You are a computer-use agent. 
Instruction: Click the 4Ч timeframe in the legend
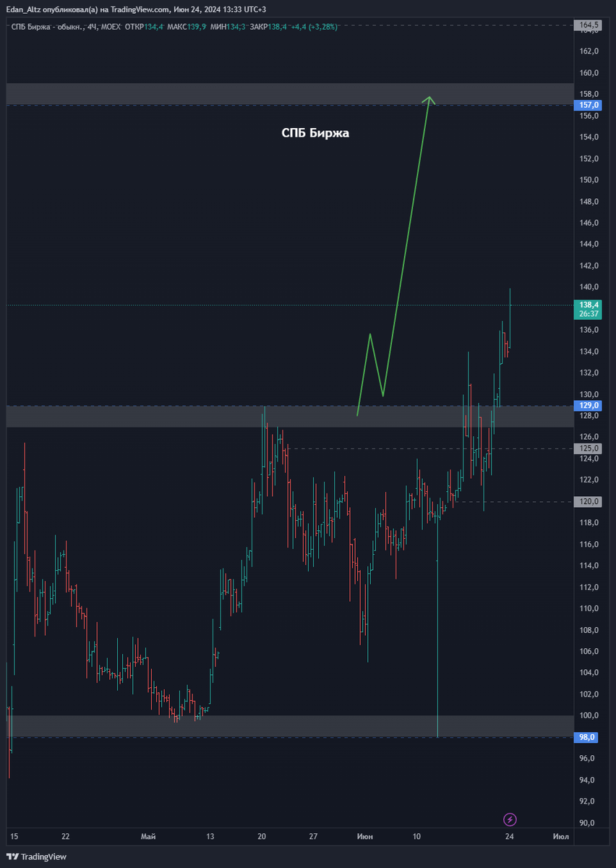click(x=93, y=27)
